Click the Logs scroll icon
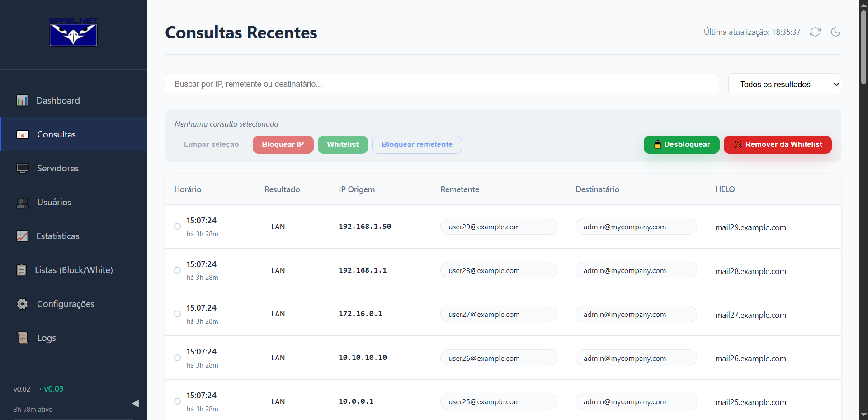Screen dimensions: 868x420 (x=23, y=338)
